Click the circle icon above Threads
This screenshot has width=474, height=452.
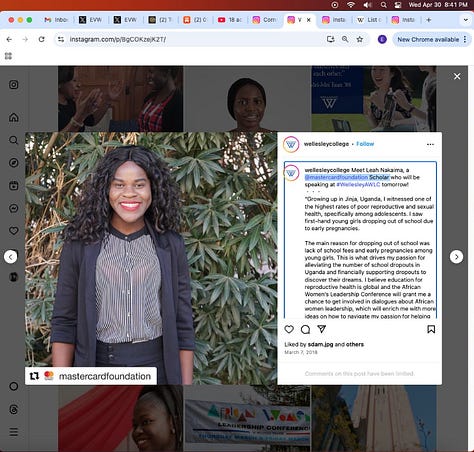click(14, 386)
